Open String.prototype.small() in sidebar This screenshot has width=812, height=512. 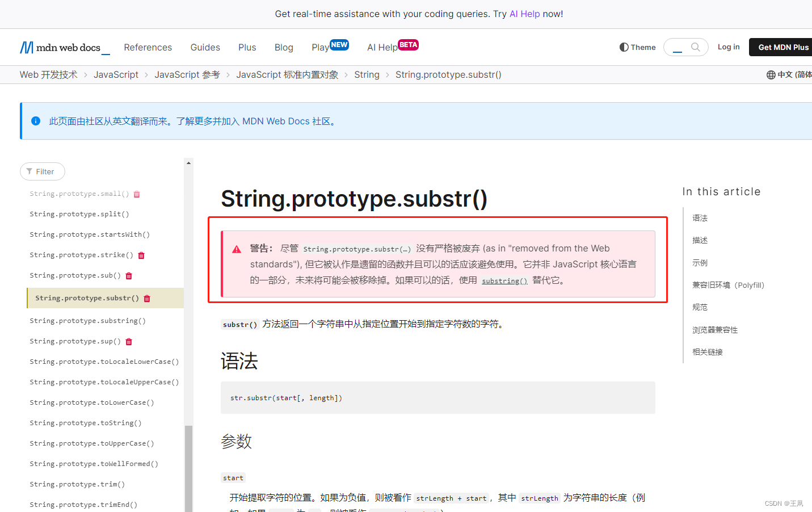point(79,194)
